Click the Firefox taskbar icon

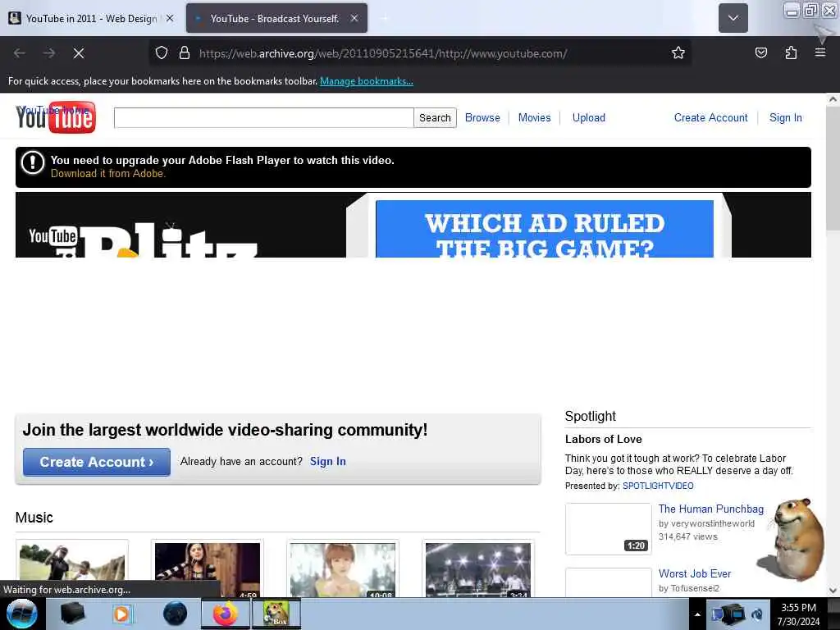[x=226, y=614]
